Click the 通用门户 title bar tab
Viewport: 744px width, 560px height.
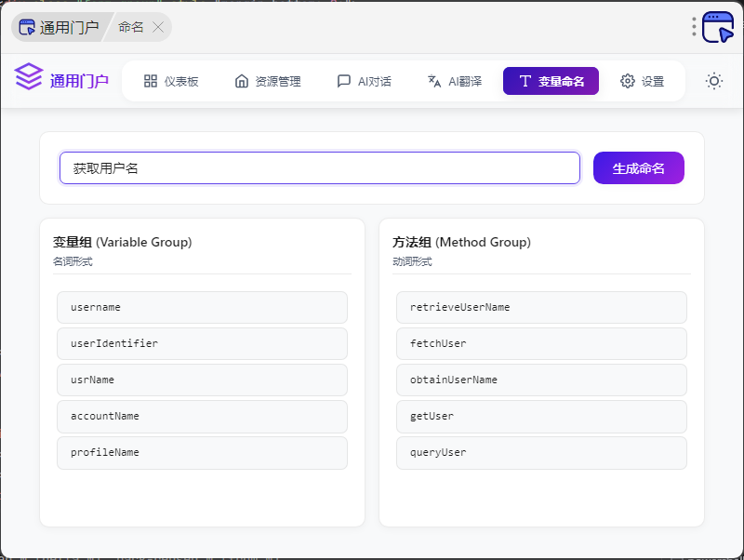tap(60, 27)
